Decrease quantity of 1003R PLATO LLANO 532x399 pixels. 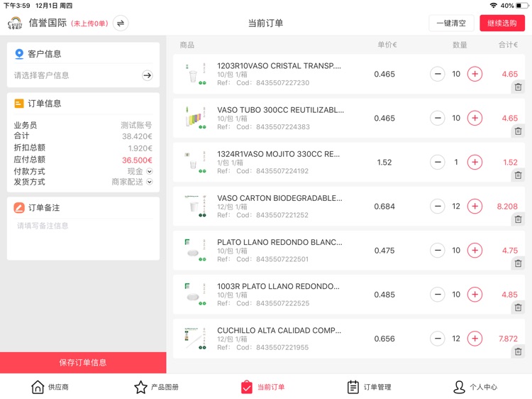pos(438,295)
